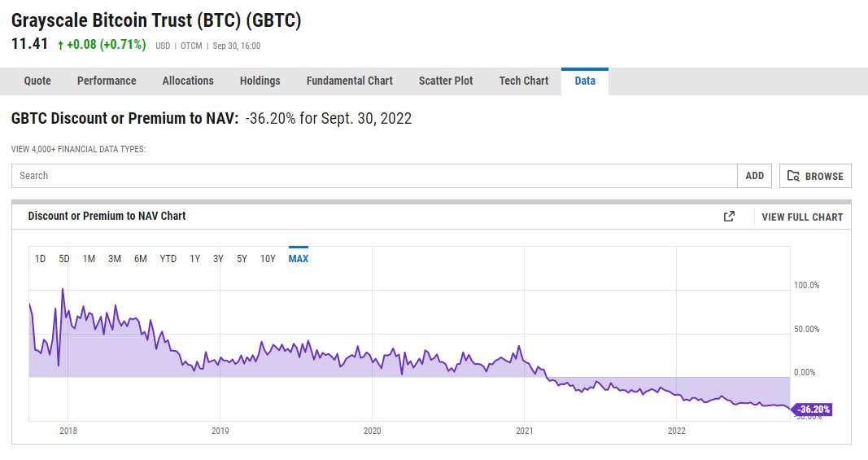Click the 2020 x-axis label
868x460 pixels.
tap(372, 431)
